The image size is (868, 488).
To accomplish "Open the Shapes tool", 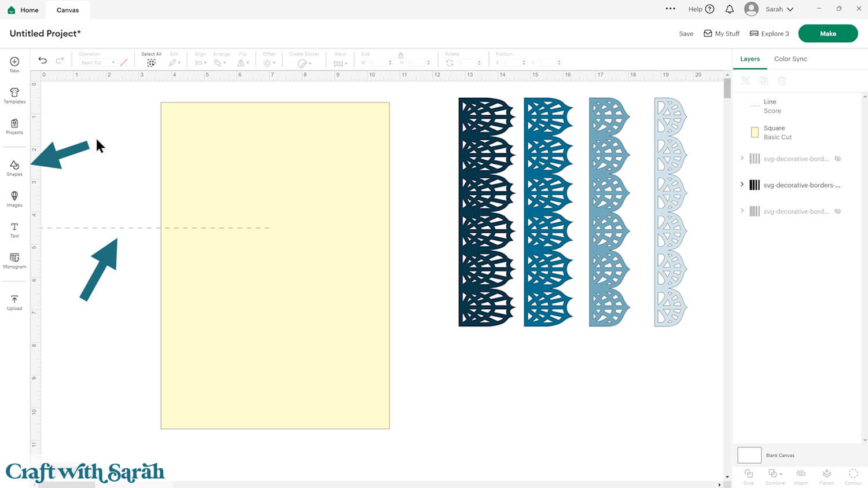I will coord(14,168).
